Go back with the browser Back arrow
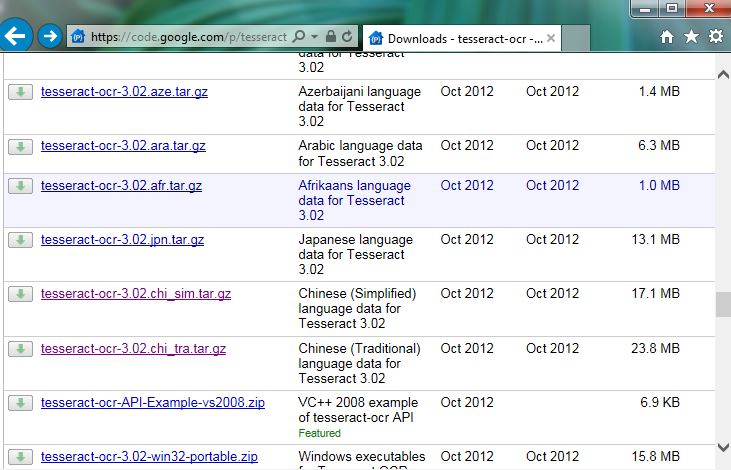Image resolution: width=731 pixels, height=470 pixels. click(15, 35)
